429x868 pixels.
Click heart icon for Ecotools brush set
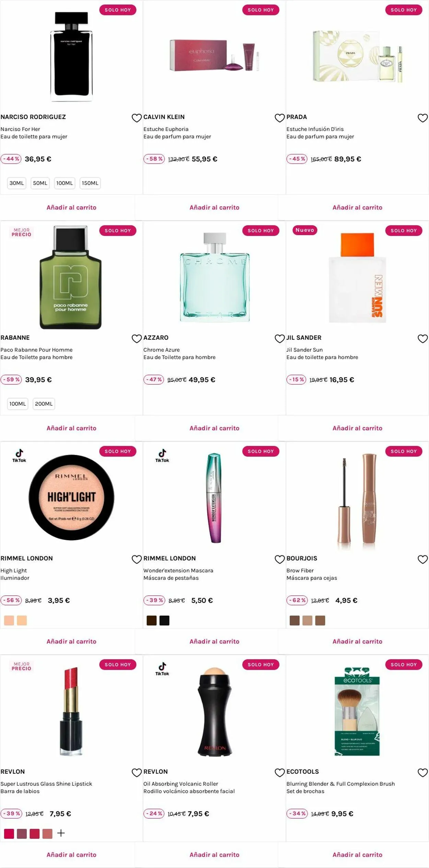[x=422, y=773]
